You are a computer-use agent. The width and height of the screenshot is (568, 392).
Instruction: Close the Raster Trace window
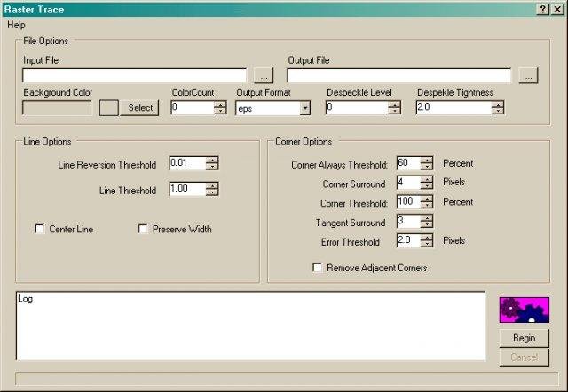coord(557,9)
